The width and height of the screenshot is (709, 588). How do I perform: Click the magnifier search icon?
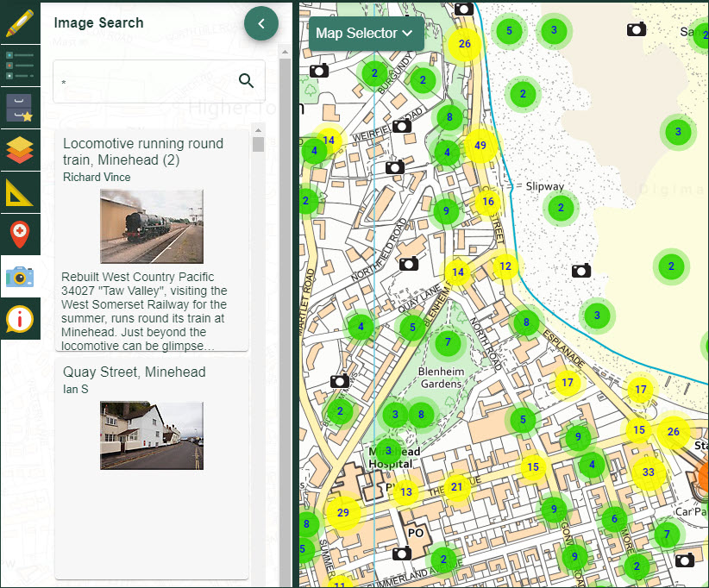[x=246, y=81]
